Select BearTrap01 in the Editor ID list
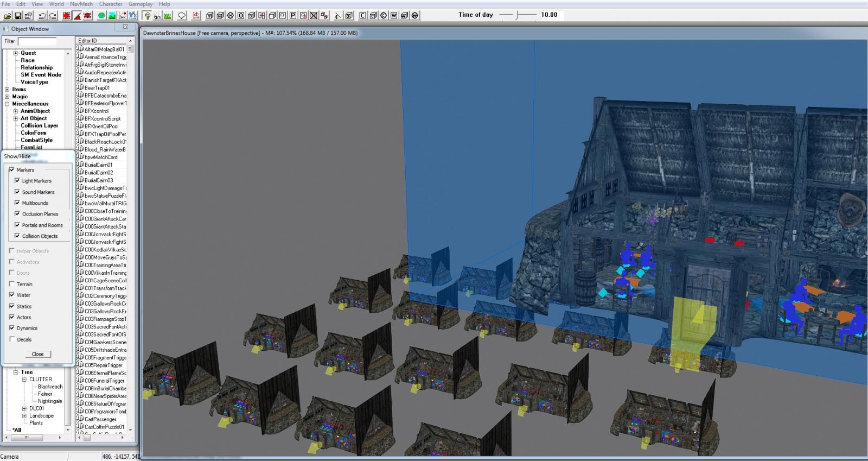The height and width of the screenshot is (461, 868). (97, 88)
